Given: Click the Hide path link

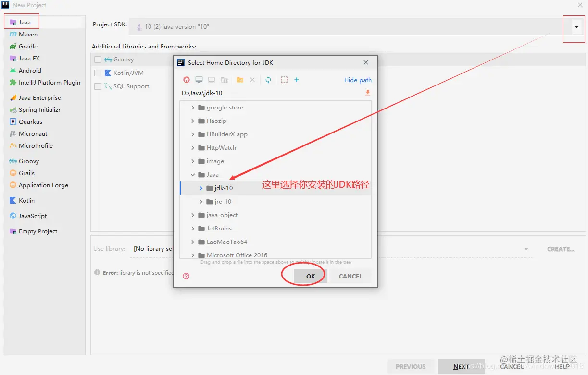Looking at the screenshot, I should click(x=358, y=80).
